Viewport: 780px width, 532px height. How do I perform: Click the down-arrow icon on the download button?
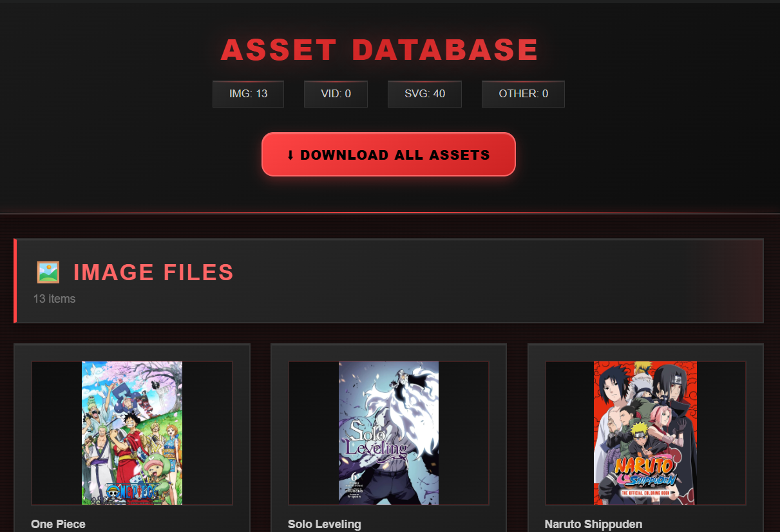pyautogui.click(x=290, y=155)
